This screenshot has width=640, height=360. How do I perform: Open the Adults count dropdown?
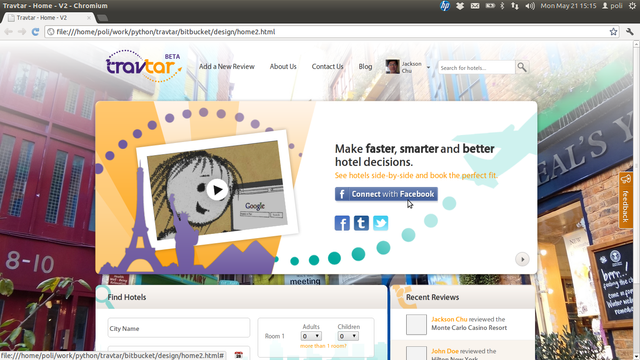click(311, 336)
